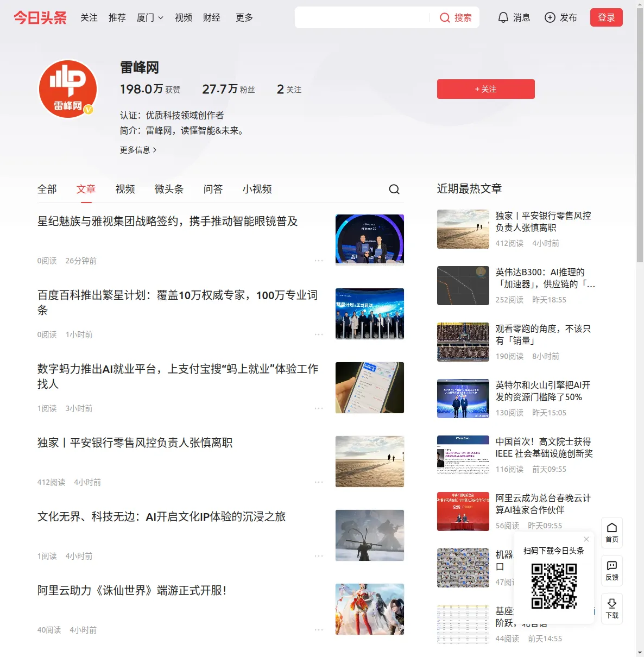644x657 pixels.
Task: Expand 更多信息 profile details
Action: [138, 150]
